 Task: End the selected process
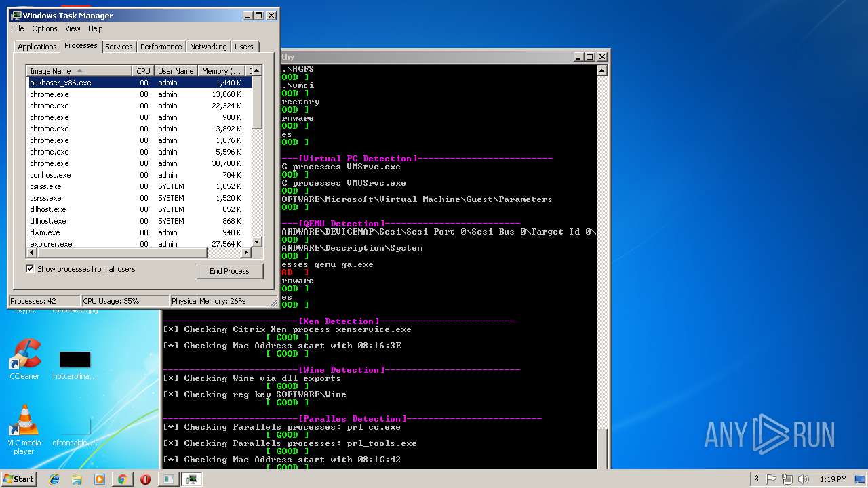pos(229,271)
